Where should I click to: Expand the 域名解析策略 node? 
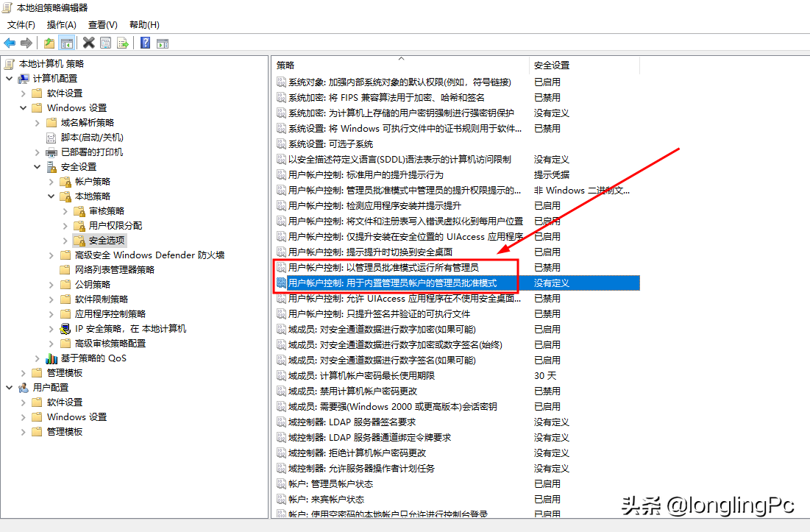[38, 123]
